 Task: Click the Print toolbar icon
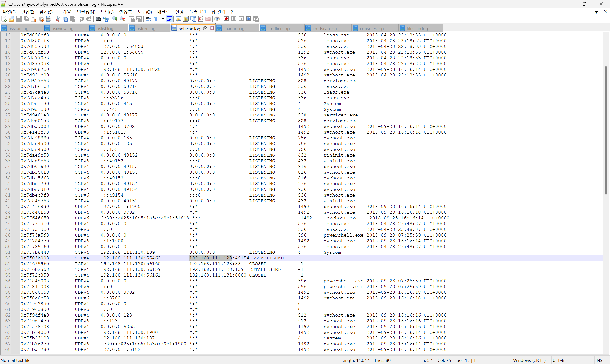49,19
